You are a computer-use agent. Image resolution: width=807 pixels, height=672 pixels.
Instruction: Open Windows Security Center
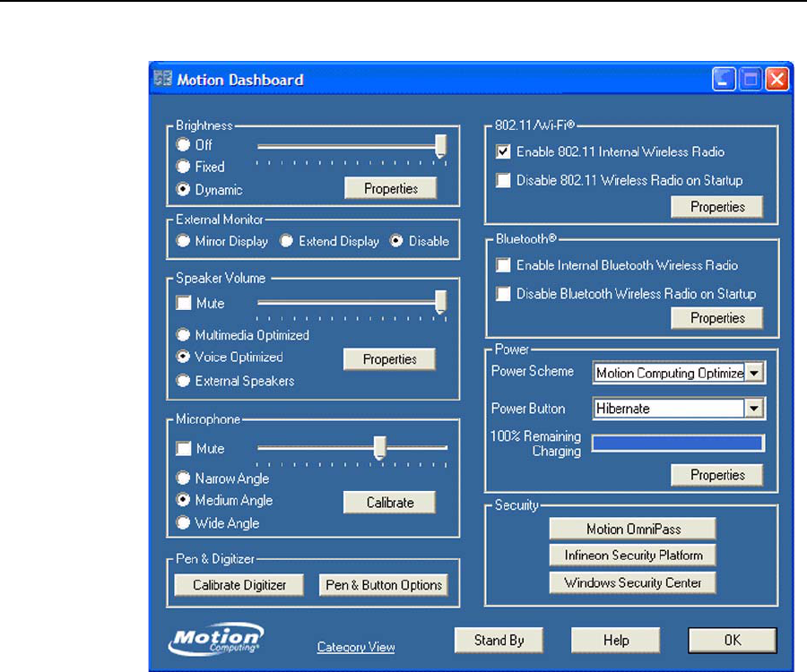(x=632, y=582)
